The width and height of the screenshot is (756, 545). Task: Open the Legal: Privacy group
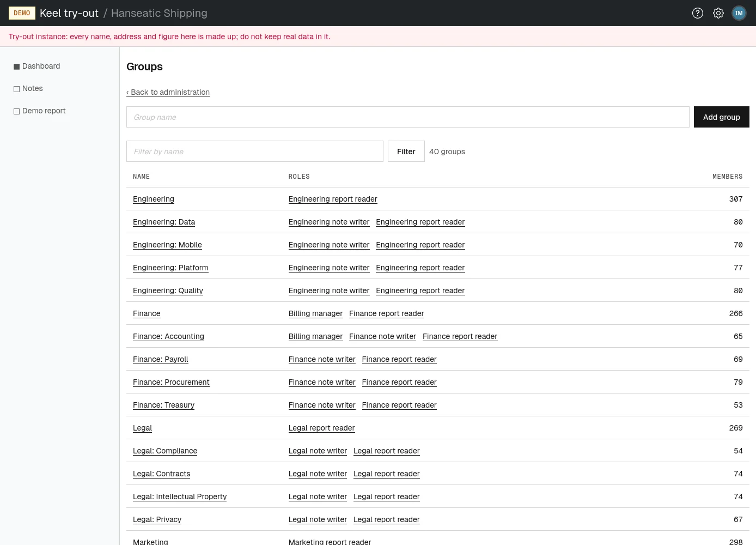pyautogui.click(x=157, y=519)
